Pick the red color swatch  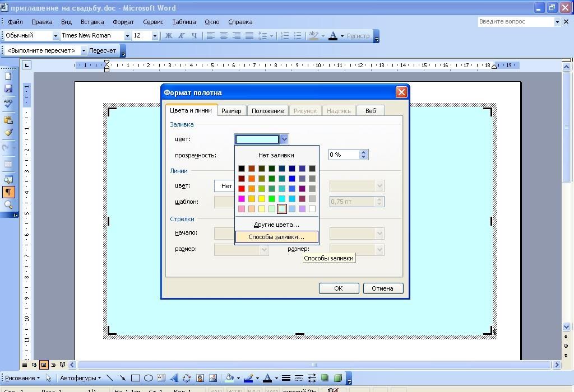pyautogui.click(x=242, y=189)
